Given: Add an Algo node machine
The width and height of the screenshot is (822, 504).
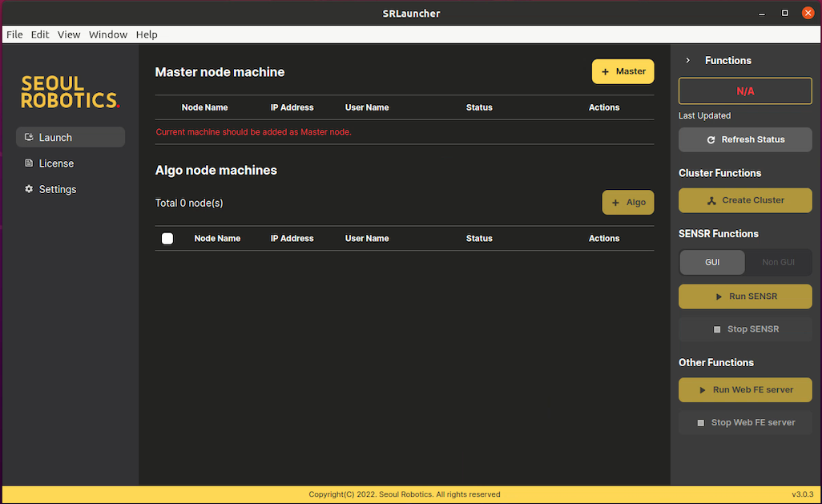Looking at the screenshot, I should click(x=627, y=202).
